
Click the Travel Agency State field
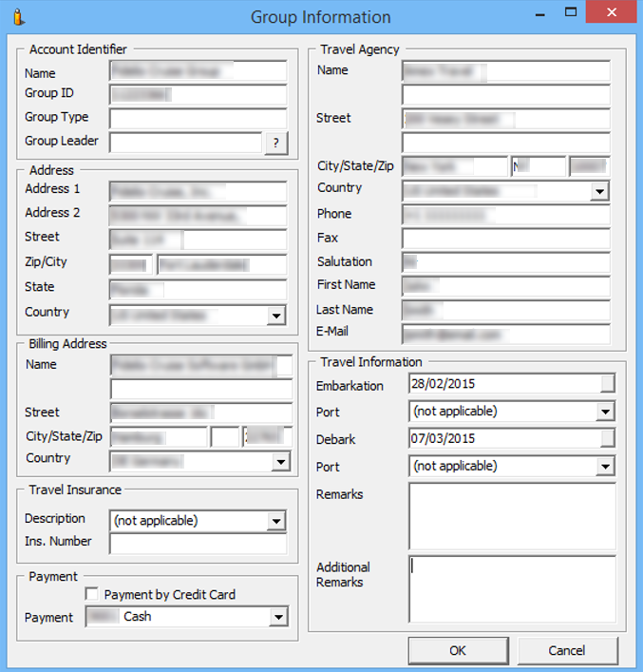(538, 166)
